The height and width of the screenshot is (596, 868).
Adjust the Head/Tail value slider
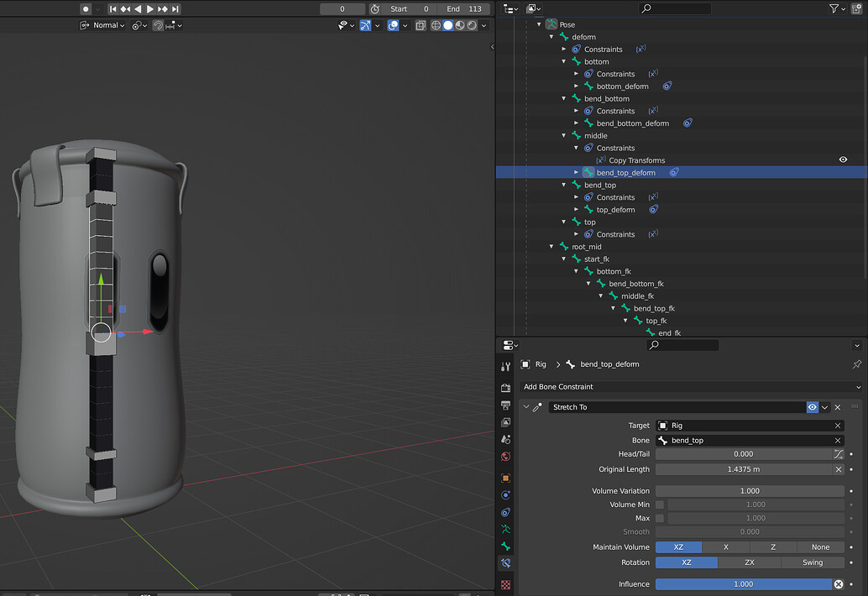click(744, 454)
